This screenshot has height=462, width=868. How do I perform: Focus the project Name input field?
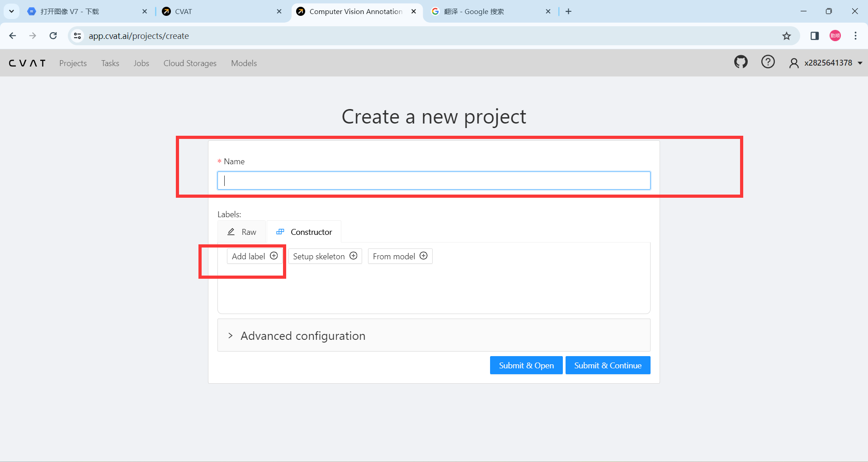[x=434, y=181]
